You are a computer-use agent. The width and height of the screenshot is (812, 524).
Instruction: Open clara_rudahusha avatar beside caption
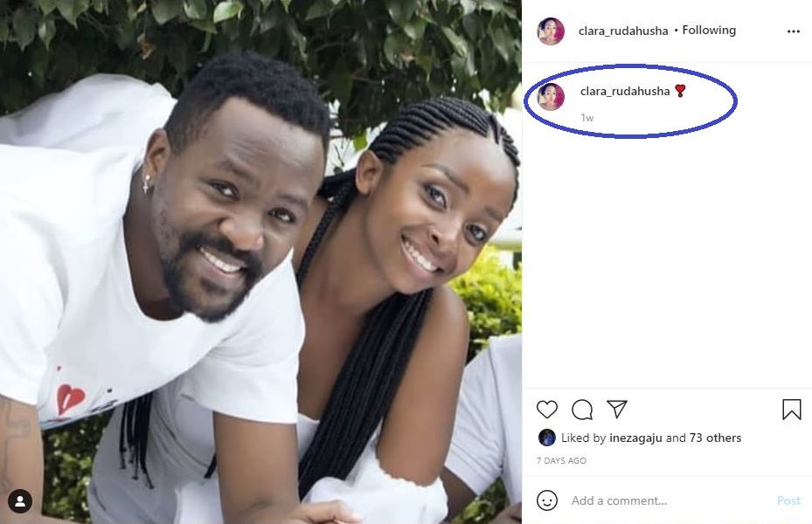click(551, 97)
